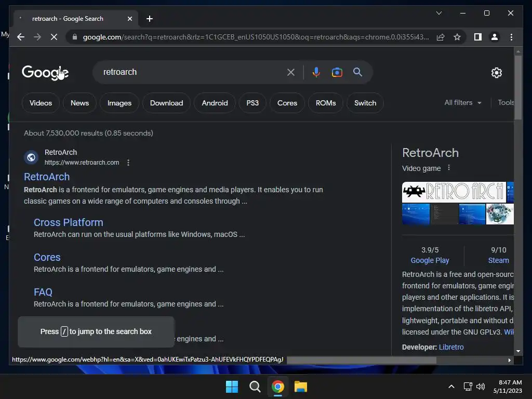Image resolution: width=532 pixels, height=399 pixels.
Task: Filter results by Images
Action: pyautogui.click(x=119, y=103)
